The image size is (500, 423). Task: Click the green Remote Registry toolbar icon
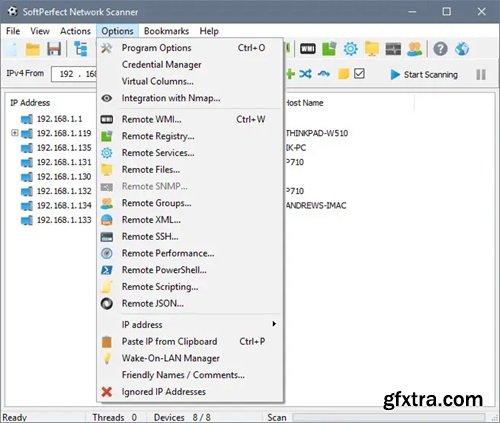[x=329, y=49]
